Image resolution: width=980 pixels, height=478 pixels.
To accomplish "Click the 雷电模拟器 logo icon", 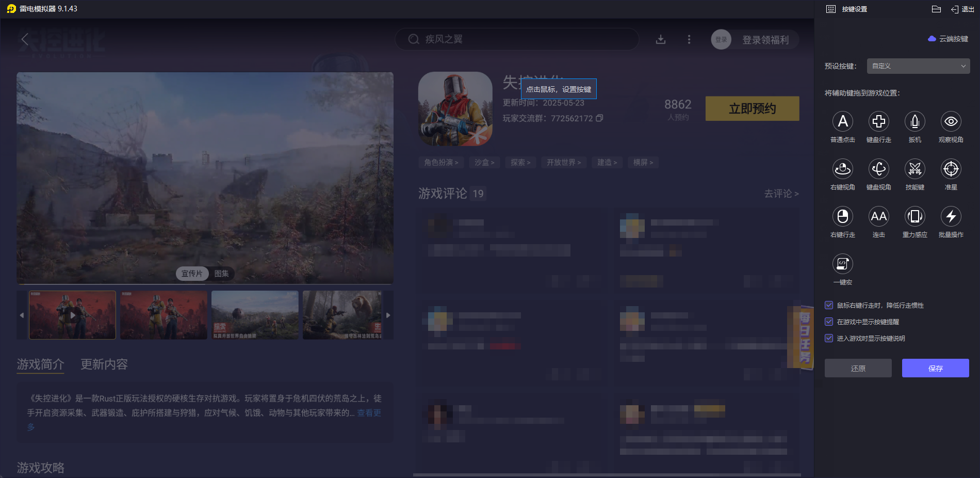I will (x=11, y=9).
